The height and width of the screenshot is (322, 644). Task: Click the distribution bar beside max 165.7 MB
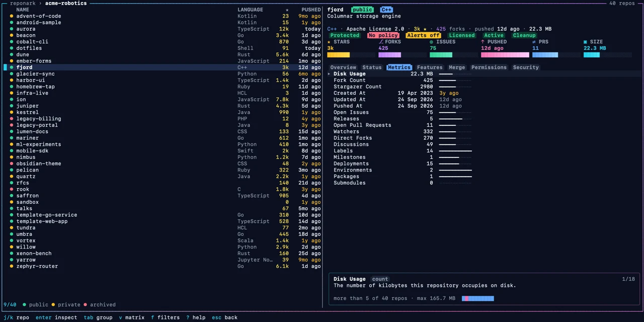tap(478, 298)
